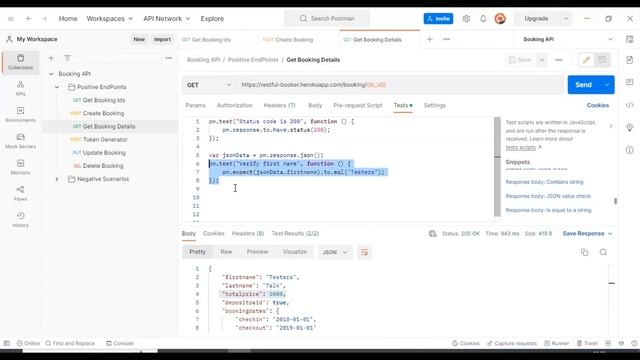Open the History sidebar panel
This screenshot has height=360, width=640.
click(20, 220)
